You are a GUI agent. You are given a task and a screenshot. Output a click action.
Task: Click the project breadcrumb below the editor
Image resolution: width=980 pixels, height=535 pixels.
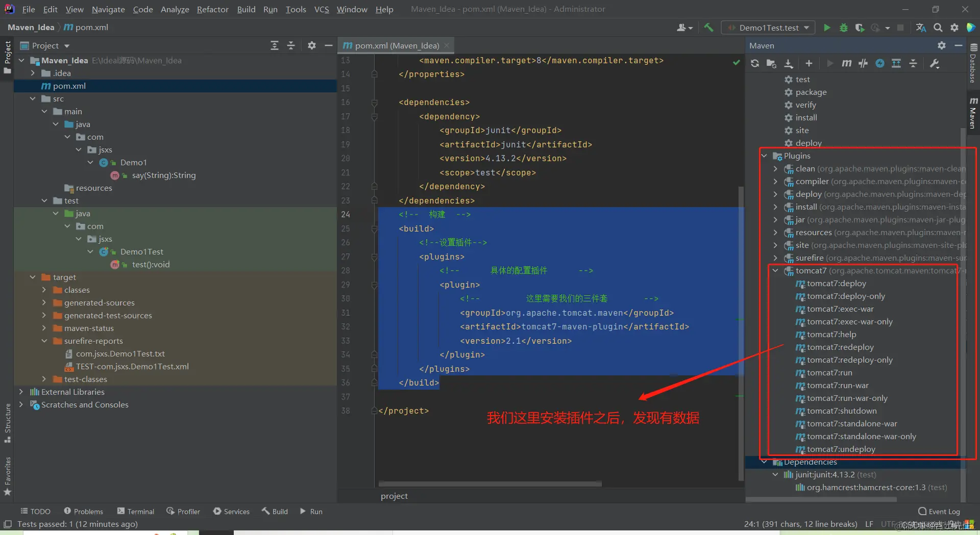point(394,496)
